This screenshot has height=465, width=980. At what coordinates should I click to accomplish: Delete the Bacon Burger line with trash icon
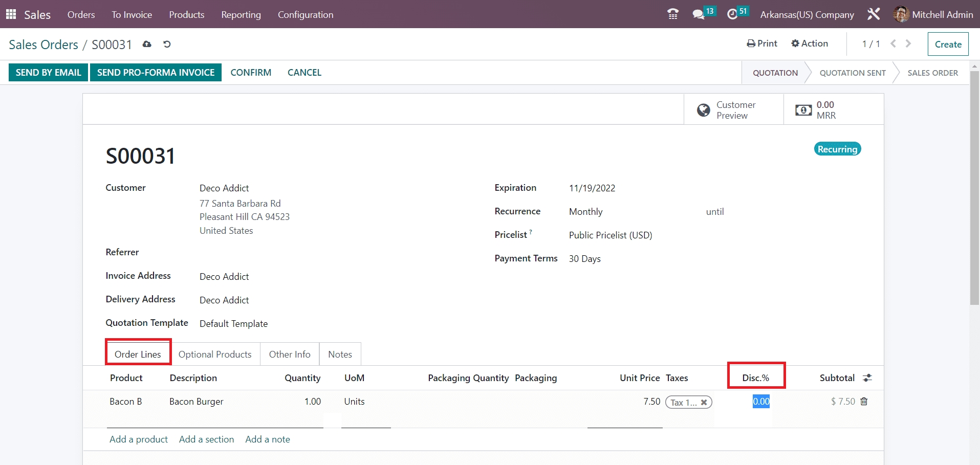click(x=864, y=402)
